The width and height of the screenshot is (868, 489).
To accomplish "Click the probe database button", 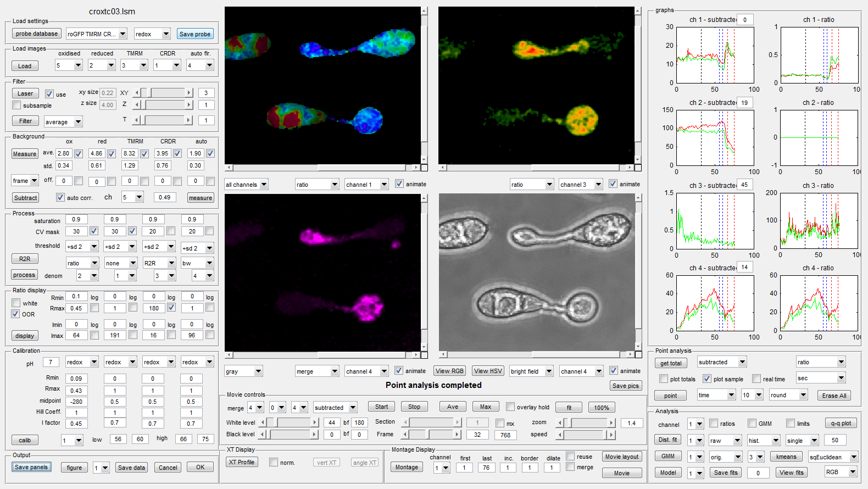I will [36, 34].
